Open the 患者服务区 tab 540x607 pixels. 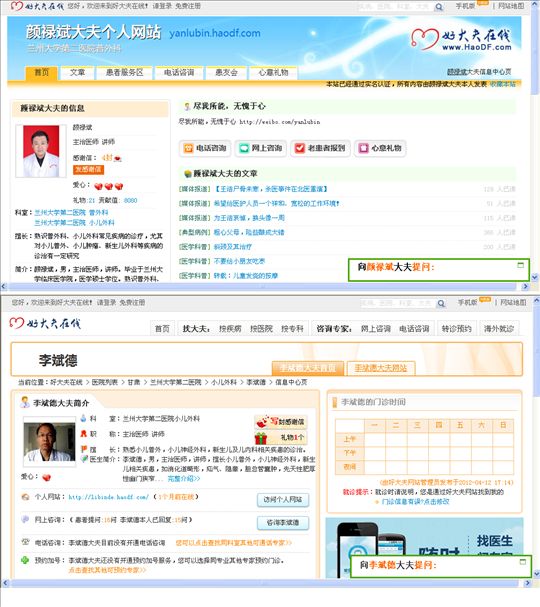pos(124,72)
